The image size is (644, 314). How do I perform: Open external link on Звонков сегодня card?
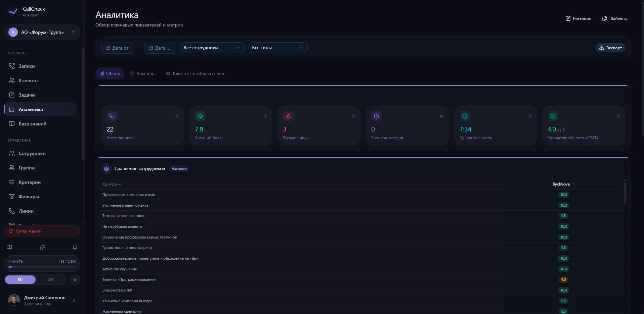click(442, 116)
